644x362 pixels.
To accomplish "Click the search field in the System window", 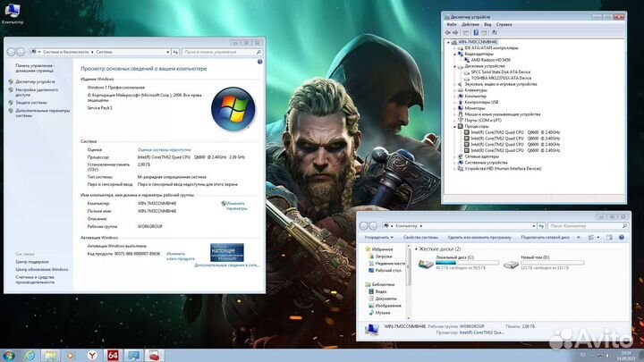I will (222, 52).
